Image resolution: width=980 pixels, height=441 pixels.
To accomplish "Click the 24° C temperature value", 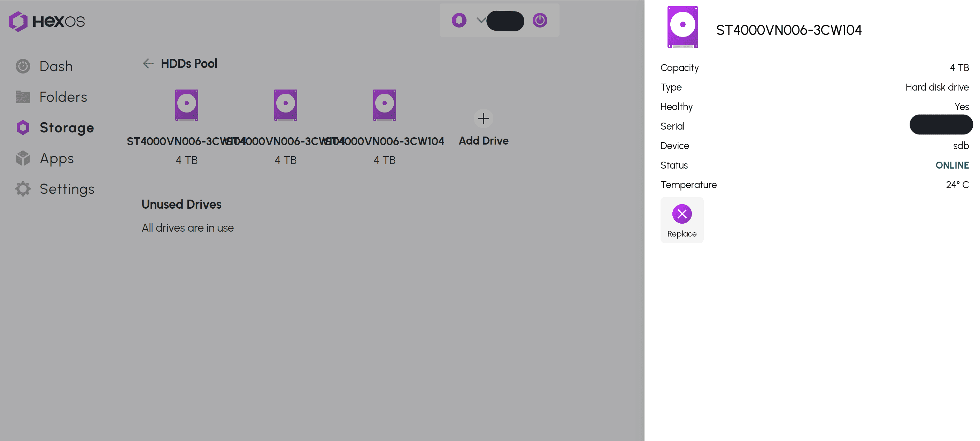I will pos(957,185).
